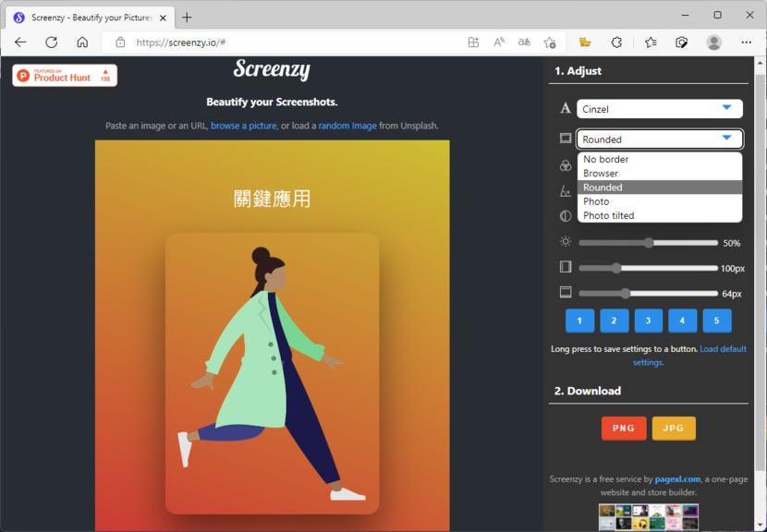Click the font letter A icon
This screenshot has width=767, height=532.
566,108
